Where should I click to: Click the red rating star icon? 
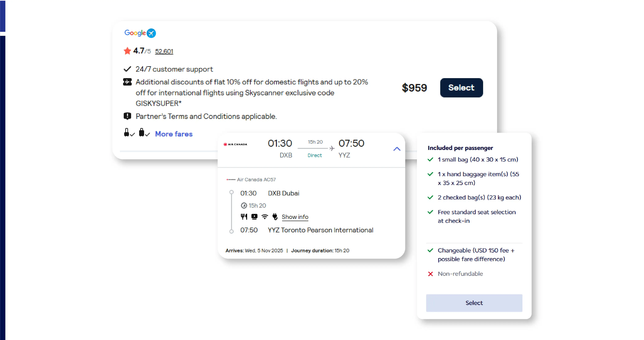[x=127, y=51]
